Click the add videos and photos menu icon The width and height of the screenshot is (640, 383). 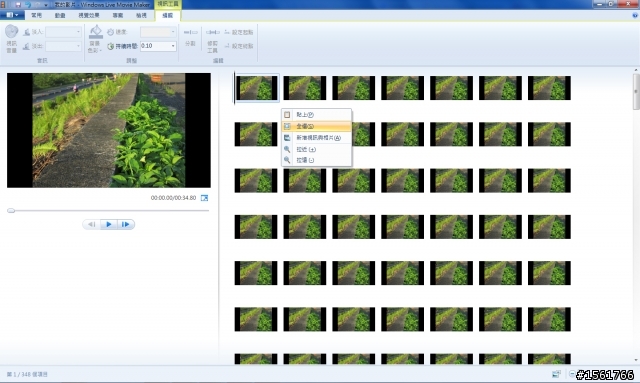pyautogui.click(x=287, y=138)
